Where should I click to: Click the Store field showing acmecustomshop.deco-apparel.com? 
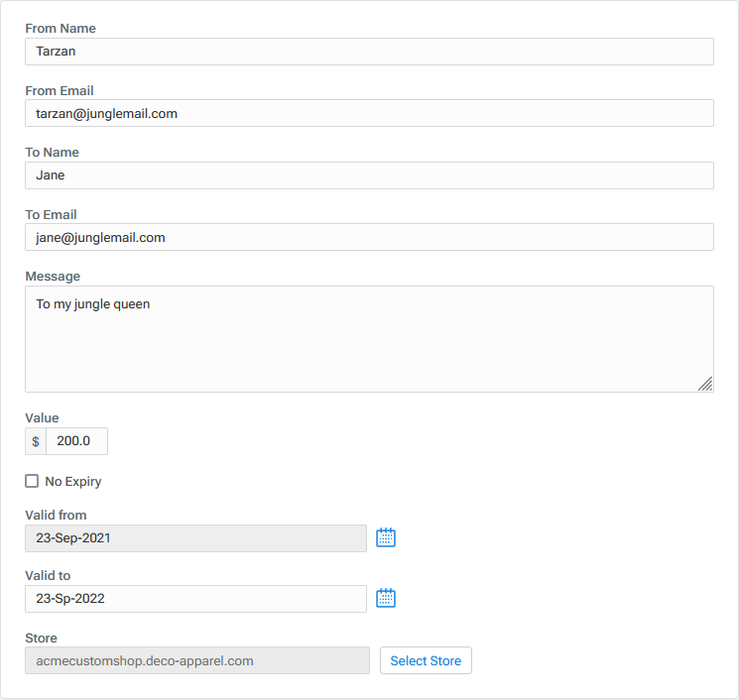coord(197,660)
